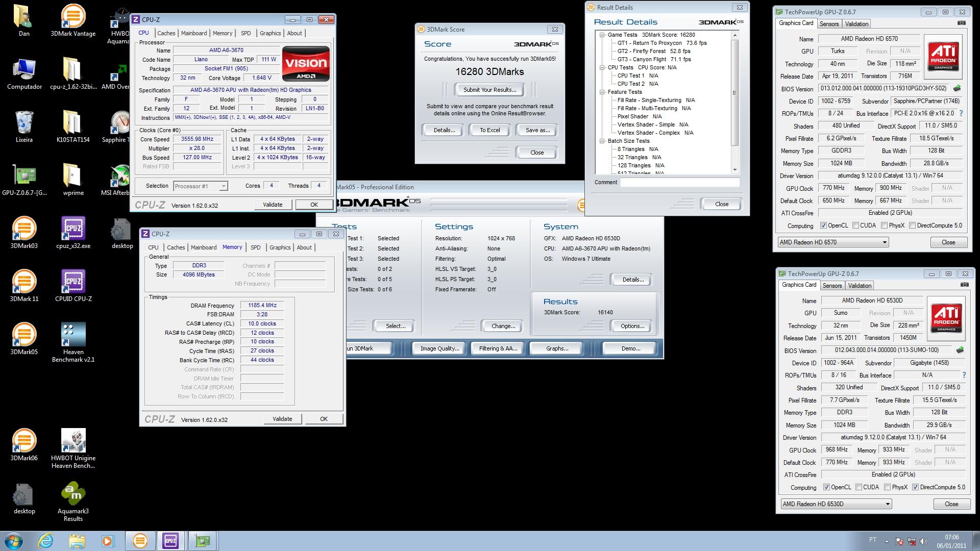Click BIOS save icon in HD 6570 GPU-Z

957,88
